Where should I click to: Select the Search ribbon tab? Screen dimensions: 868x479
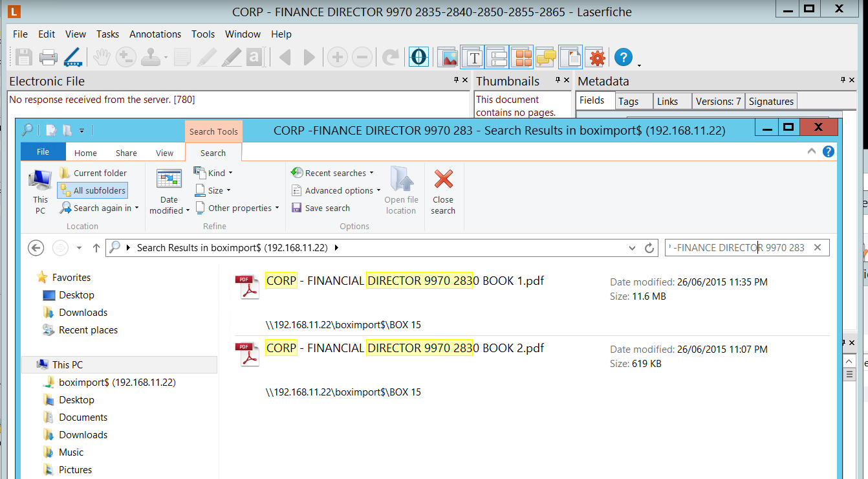(213, 153)
